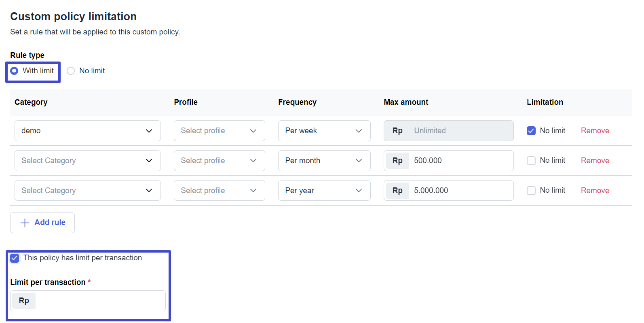Click the Limit per transaction input field
Screen dimensions: 644x323
[99, 301]
